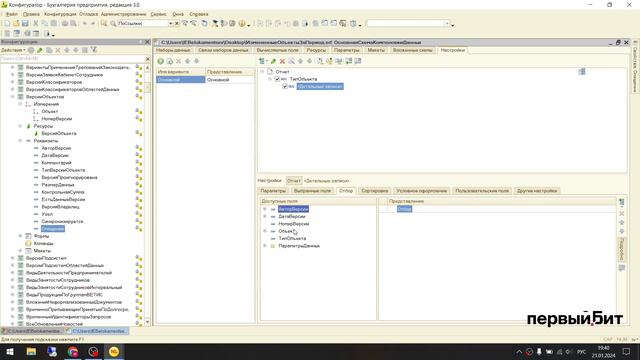Click the configuration tree search field

pyautogui.click(x=73, y=59)
